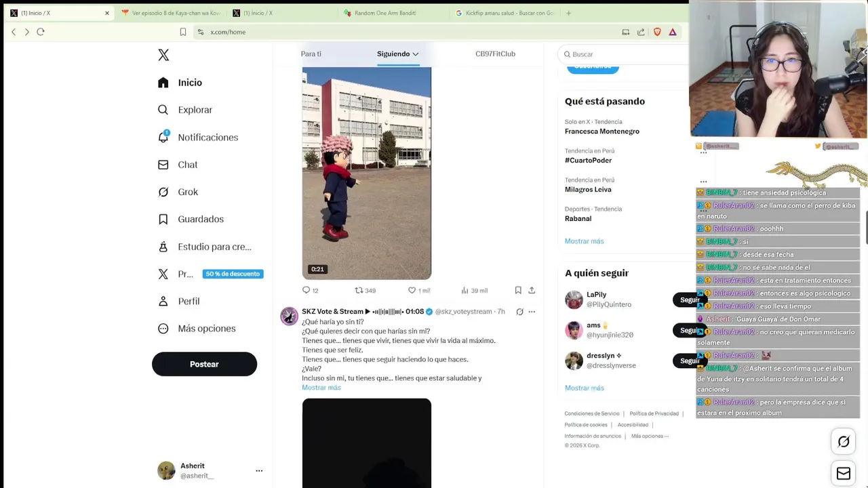Open more options on SKZ Vote & Stream post
This screenshot has height=488, width=868.
pos(532,312)
